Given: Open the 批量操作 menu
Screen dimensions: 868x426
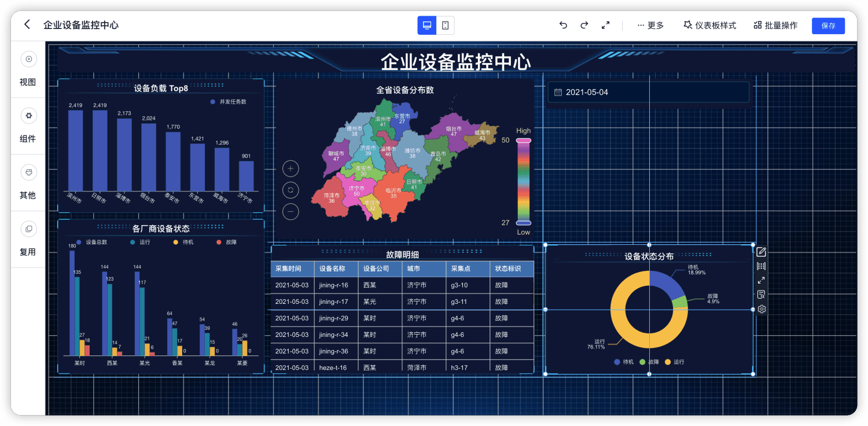Looking at the screenshot, I should click(x=775, y=25).
